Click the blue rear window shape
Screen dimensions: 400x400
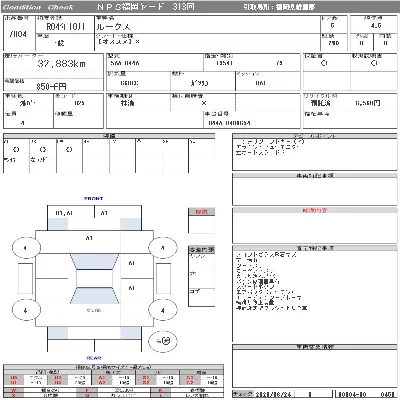pyautogui.click(x=94, y=295)
